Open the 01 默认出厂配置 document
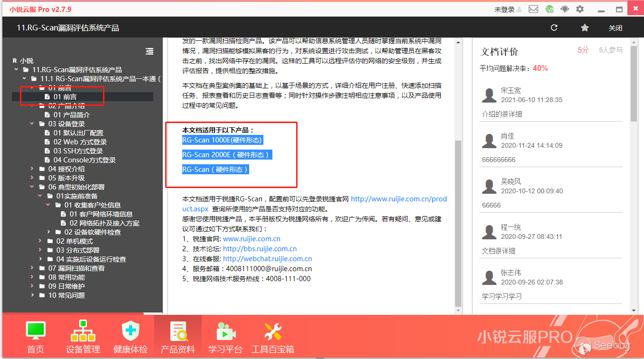Viewport: 644px width, 359px height. tap(78, 133)
